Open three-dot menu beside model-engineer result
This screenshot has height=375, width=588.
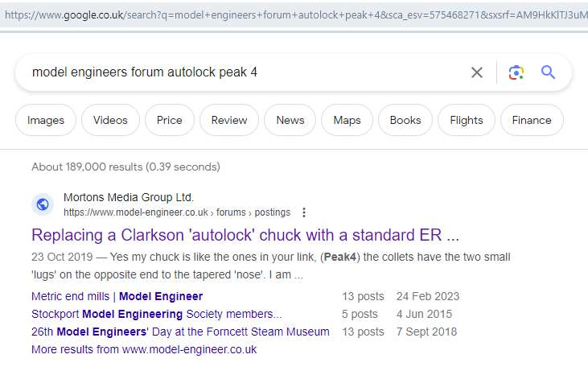[304, 212]
